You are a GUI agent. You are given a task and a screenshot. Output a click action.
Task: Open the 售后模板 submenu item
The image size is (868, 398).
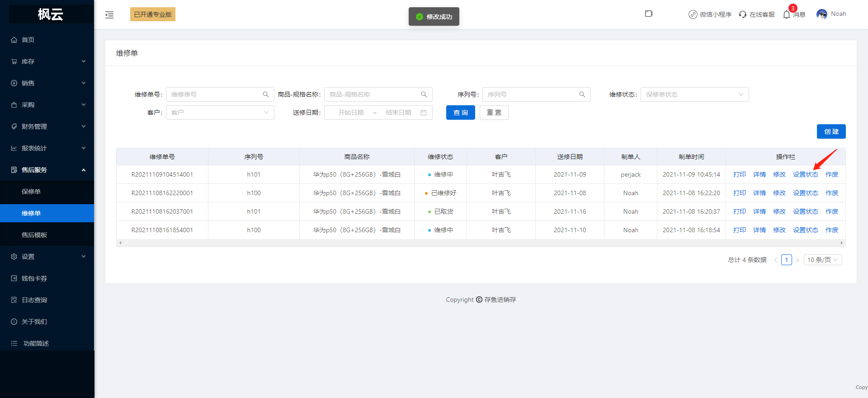(47, 235)
